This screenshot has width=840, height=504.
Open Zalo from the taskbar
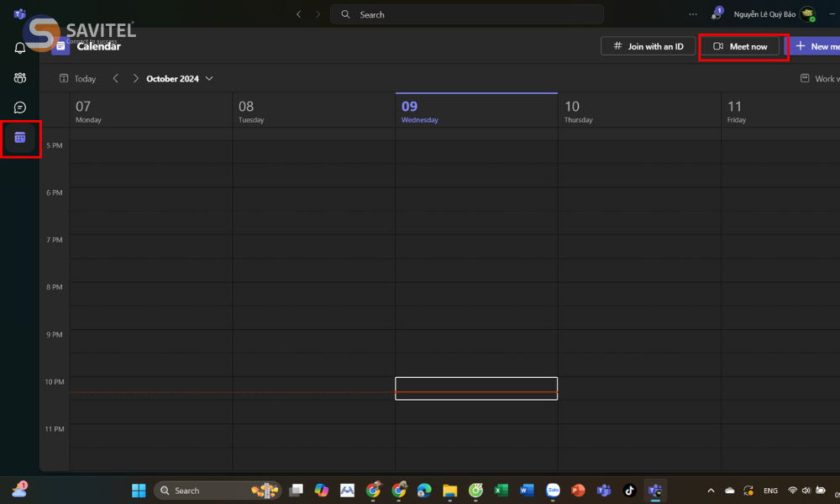(x=553, y=490)
